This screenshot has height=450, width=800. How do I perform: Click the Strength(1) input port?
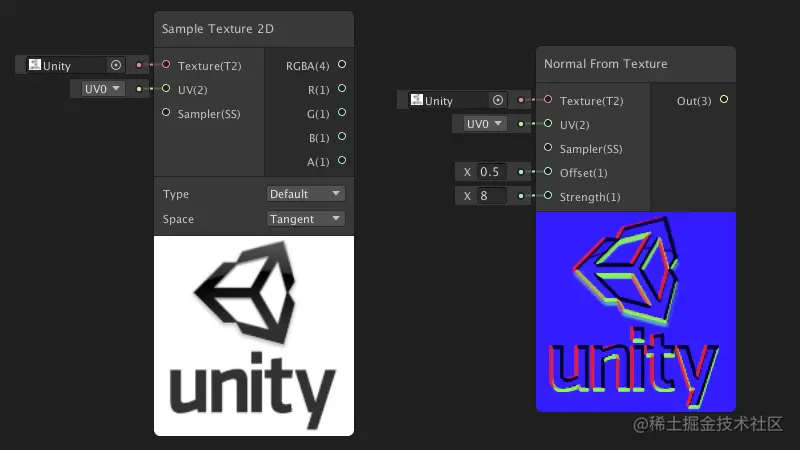(x=548, y=195)
